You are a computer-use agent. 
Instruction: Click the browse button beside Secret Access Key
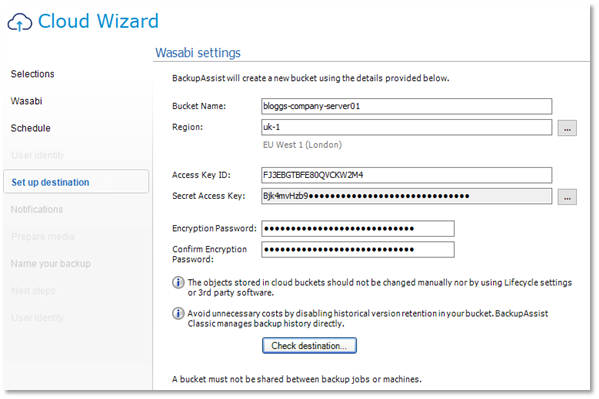tap(567, 197)
